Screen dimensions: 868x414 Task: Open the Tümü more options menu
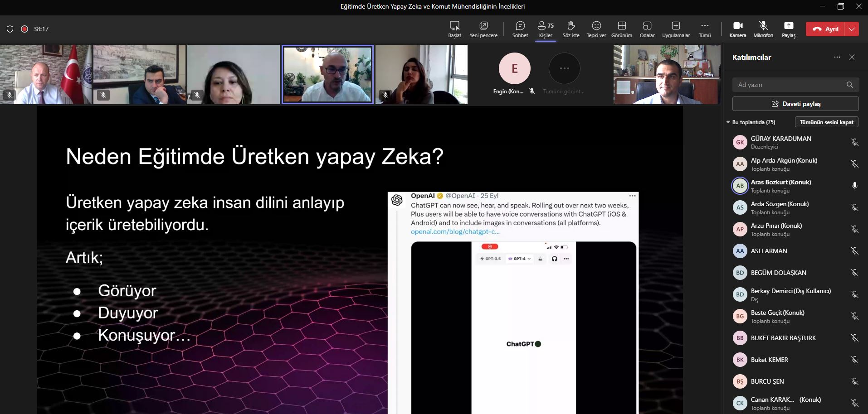[x=705, y=29]
